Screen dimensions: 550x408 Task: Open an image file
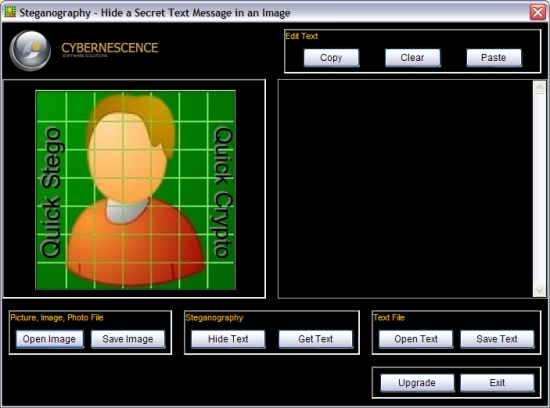[x=49, y=339]
